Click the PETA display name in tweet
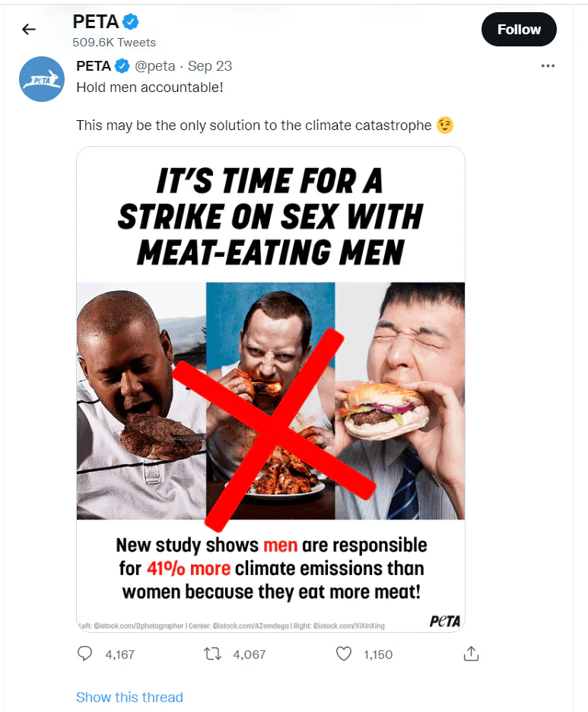Viewport: 588px width, 712px height. pyautogui.click(x=94, y=66)
